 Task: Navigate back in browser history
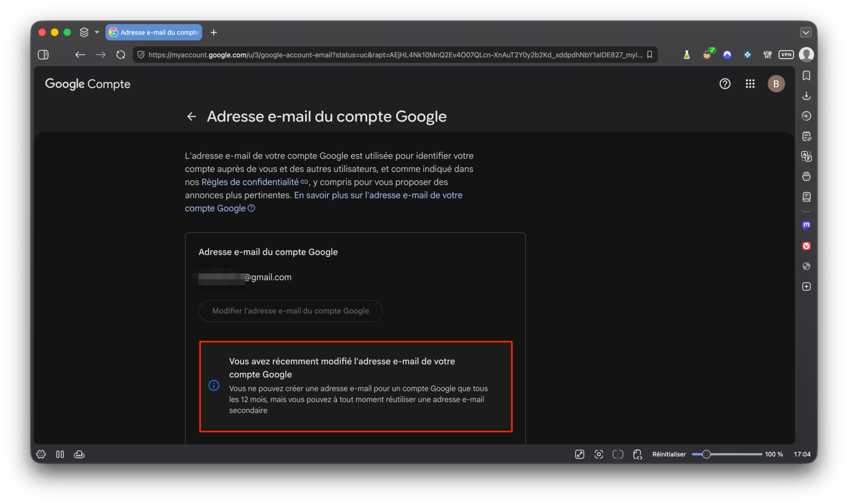pos(80,55)
